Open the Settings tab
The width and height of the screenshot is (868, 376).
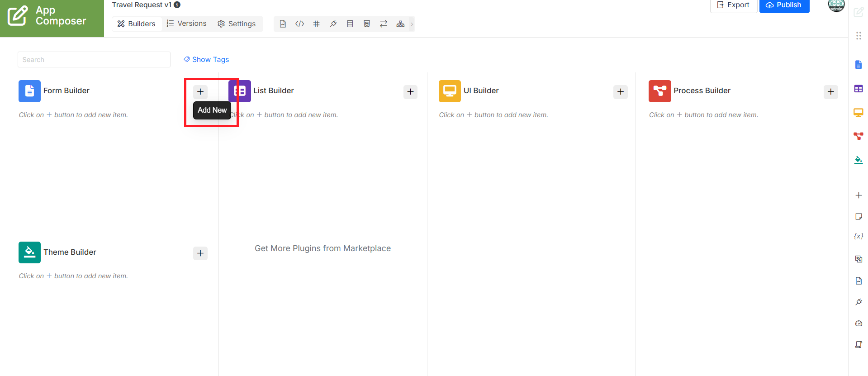click(237, 24)
